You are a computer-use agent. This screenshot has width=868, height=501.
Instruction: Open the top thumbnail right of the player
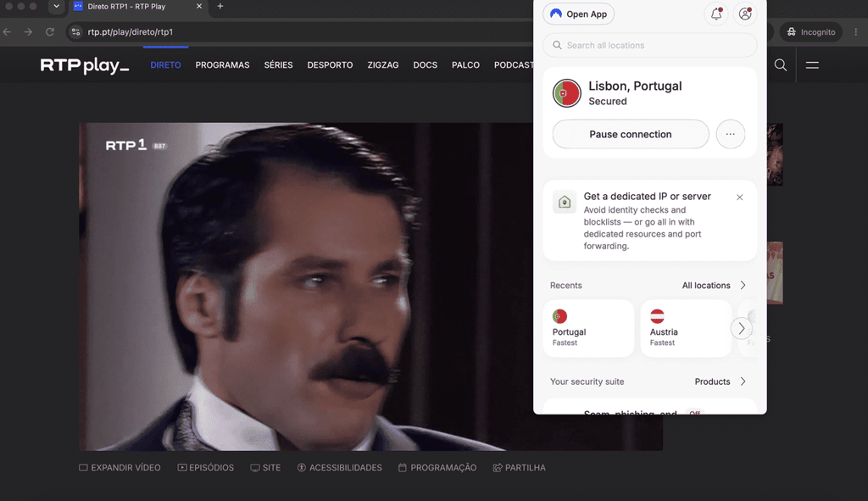(x=775, y=154)
